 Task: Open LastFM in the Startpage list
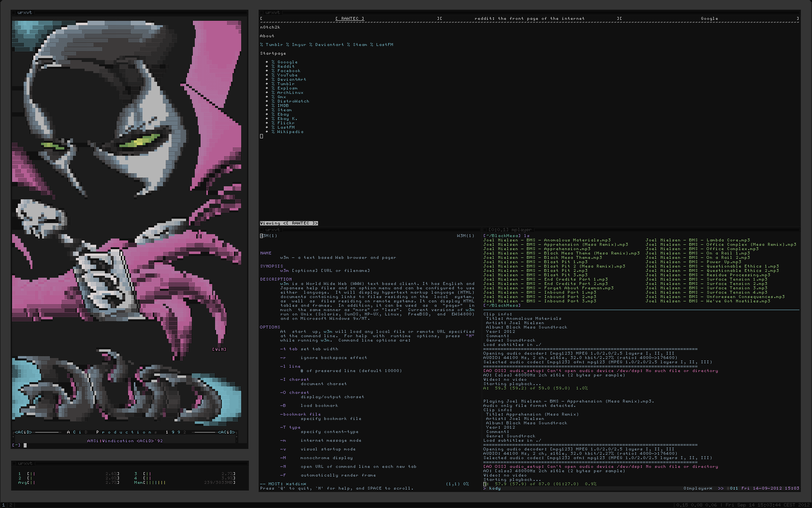click(286, 127)
